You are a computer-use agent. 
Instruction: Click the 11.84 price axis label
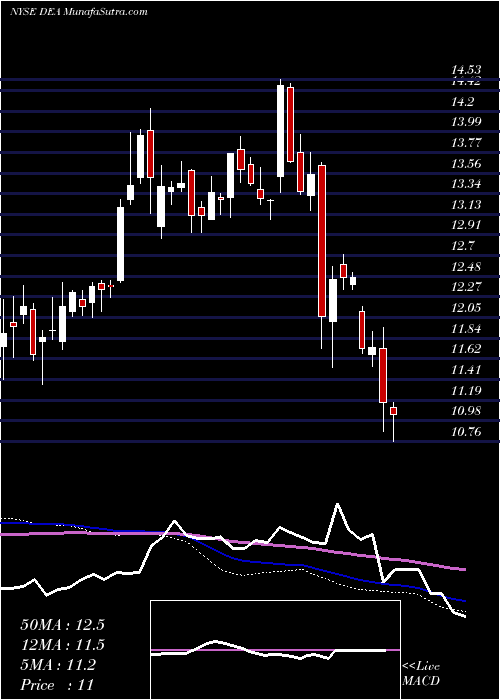[x=466, y=329]
